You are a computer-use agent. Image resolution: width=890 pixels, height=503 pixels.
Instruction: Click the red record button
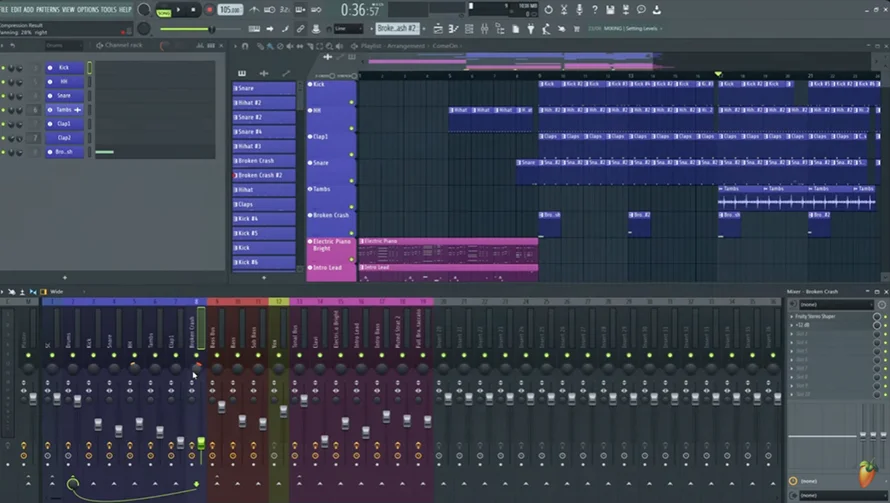[209, 10]
